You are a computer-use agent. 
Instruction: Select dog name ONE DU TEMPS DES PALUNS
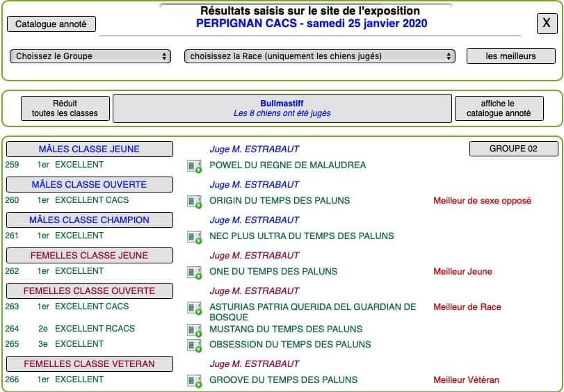pyautogui.click(x=273, y=272)
